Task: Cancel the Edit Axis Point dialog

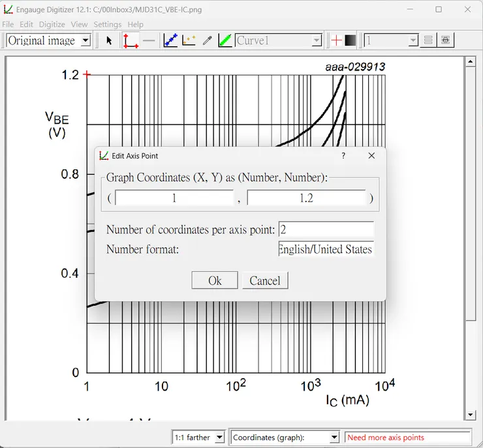Action: tap(265, 280)
